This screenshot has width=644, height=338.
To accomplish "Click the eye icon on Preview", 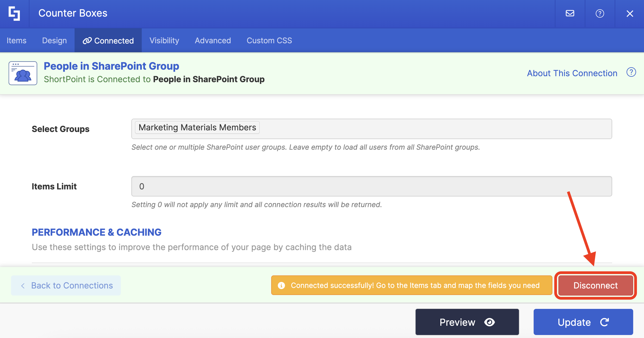I will [490, 322].
